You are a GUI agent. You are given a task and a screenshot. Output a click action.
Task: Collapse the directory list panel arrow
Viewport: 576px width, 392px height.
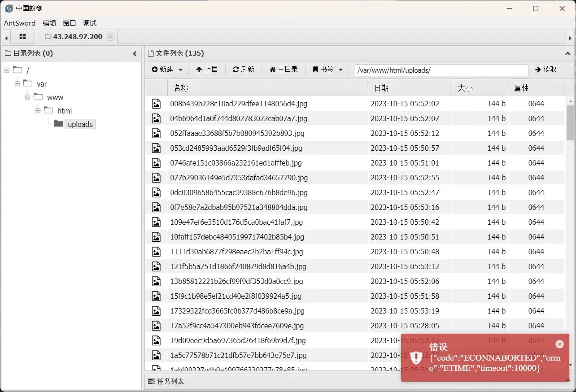[x=135, y=53]
